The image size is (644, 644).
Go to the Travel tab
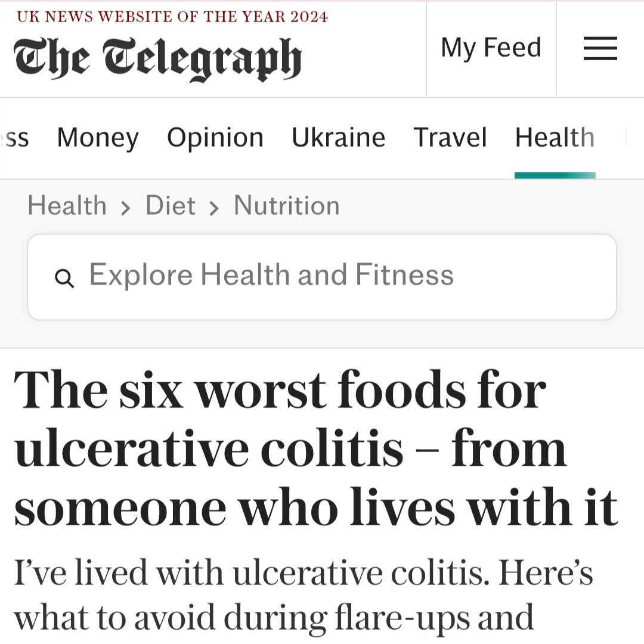coord(450,138)
